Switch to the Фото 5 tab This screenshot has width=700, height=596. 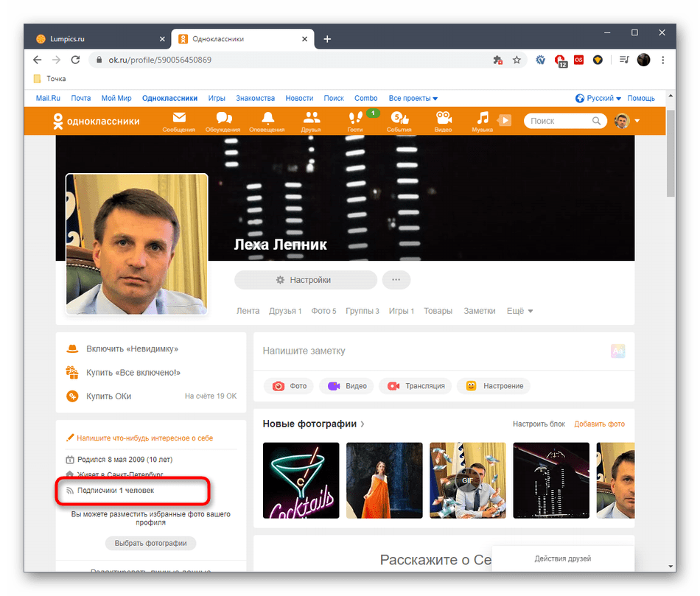click(x=323, y=310)
